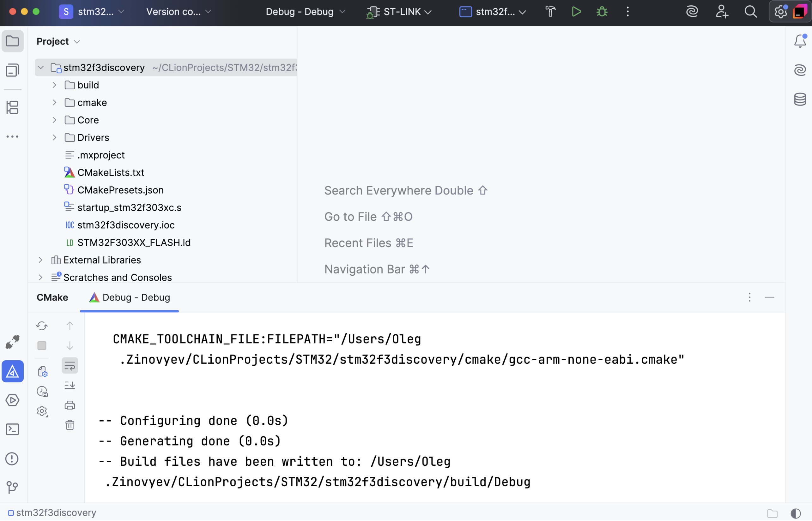Screen dimensions: 812x521
Task: Clear all CMake output with the trash icon
Action: tap(70, 425)
